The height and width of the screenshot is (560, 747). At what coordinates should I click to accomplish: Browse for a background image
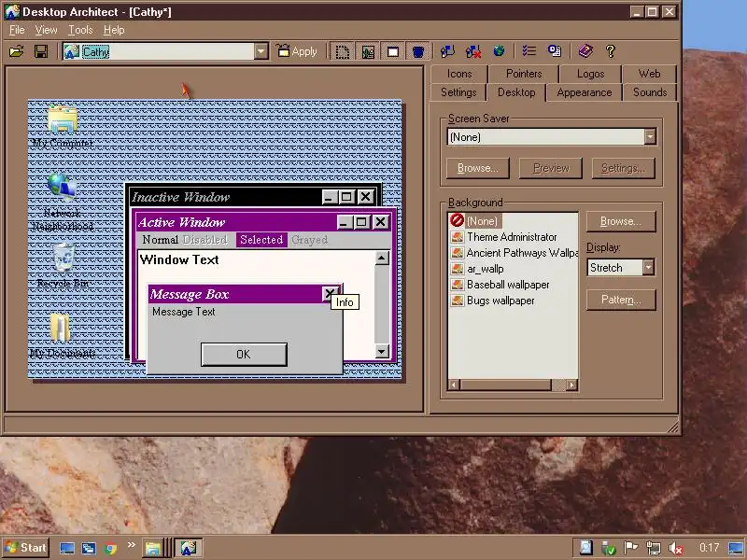coord(621,221)
